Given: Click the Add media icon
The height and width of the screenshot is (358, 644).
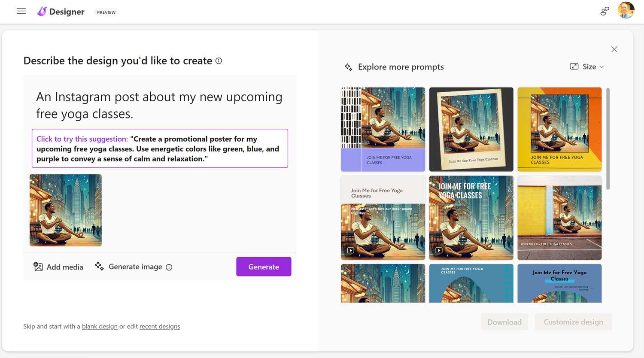Looking at the screenshot, I should 38,267.
